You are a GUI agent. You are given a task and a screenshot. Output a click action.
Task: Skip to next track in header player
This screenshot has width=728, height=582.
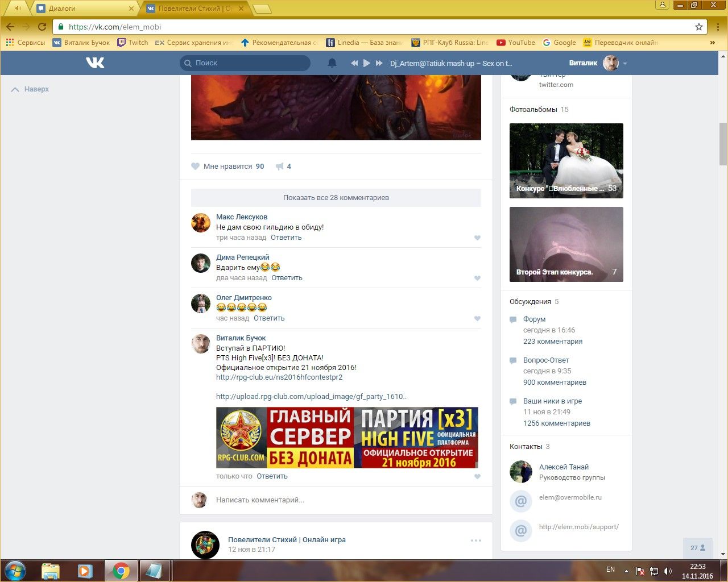pos(379,63)
